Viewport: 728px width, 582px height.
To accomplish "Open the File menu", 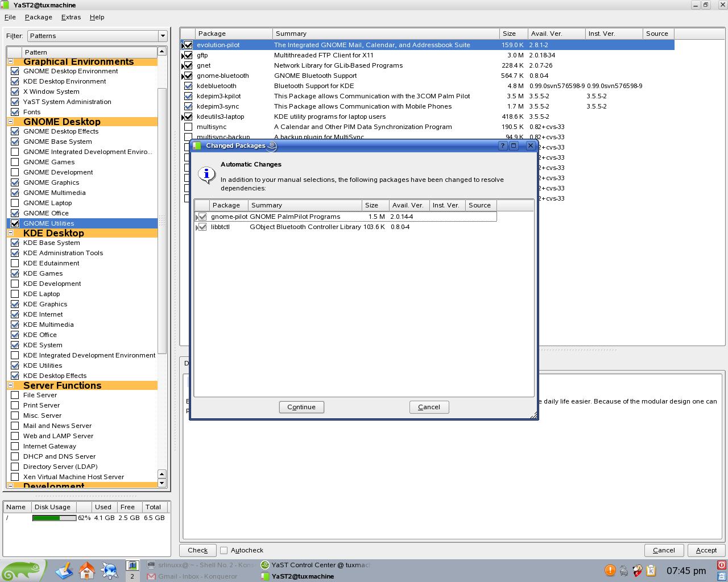I will tap(10, 17).
